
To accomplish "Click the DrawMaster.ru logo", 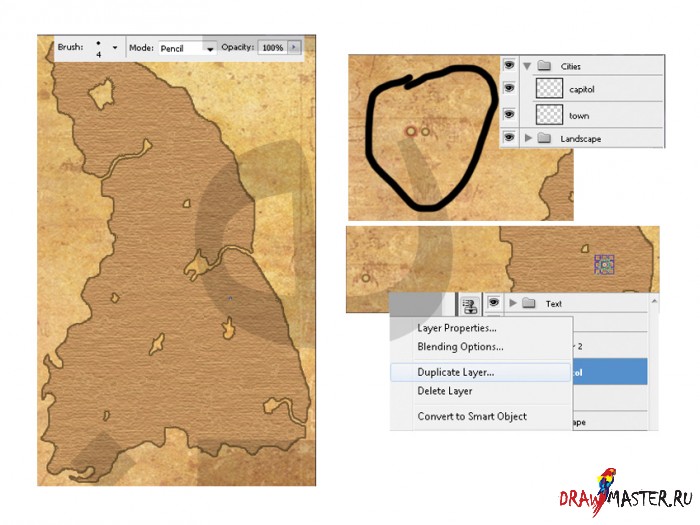I will coord(625,493).
